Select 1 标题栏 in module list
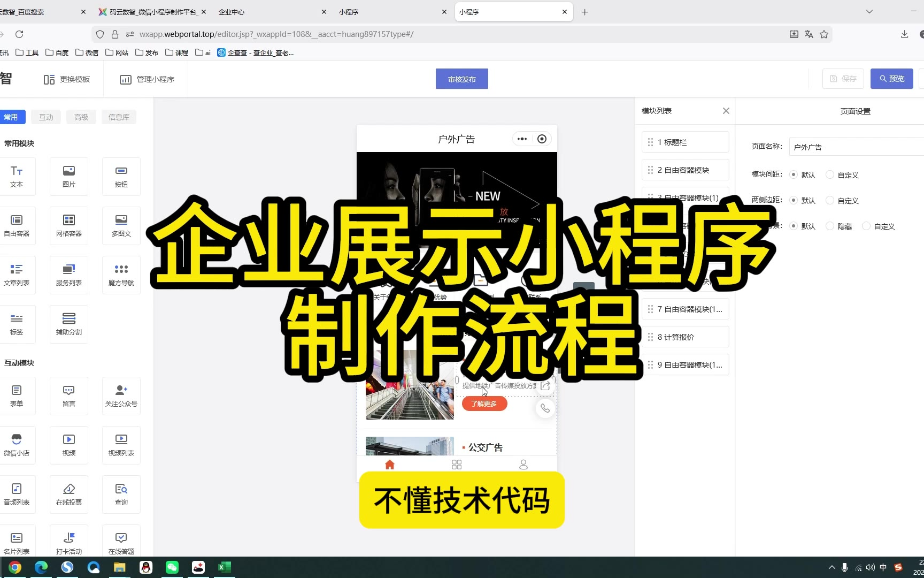The width and height of the screenshot is (924, 578). [686, 142]
